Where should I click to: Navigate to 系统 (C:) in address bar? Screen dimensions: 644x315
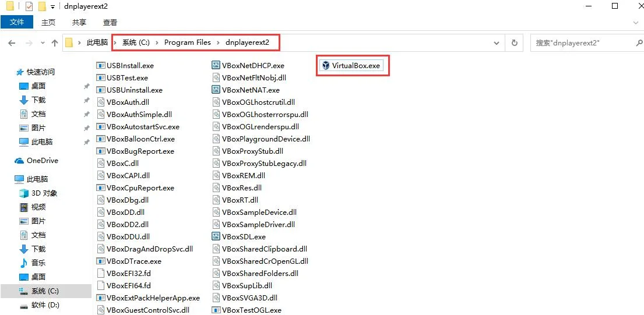(136, 43)
